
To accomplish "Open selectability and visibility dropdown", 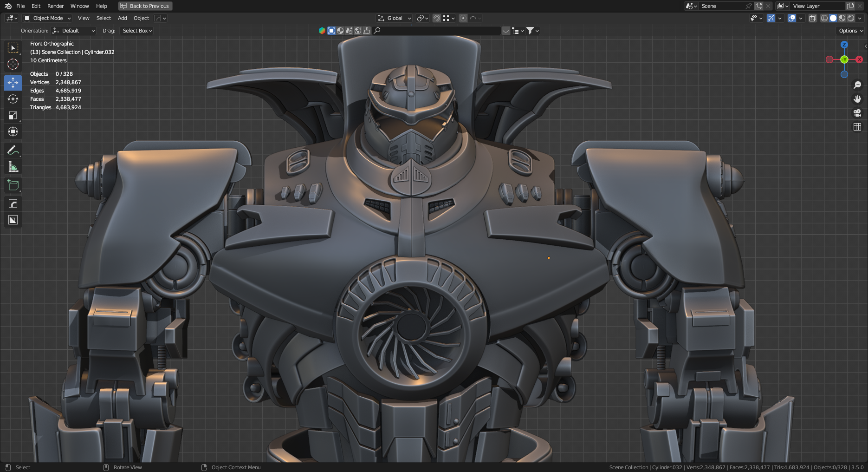I will 757,18.
